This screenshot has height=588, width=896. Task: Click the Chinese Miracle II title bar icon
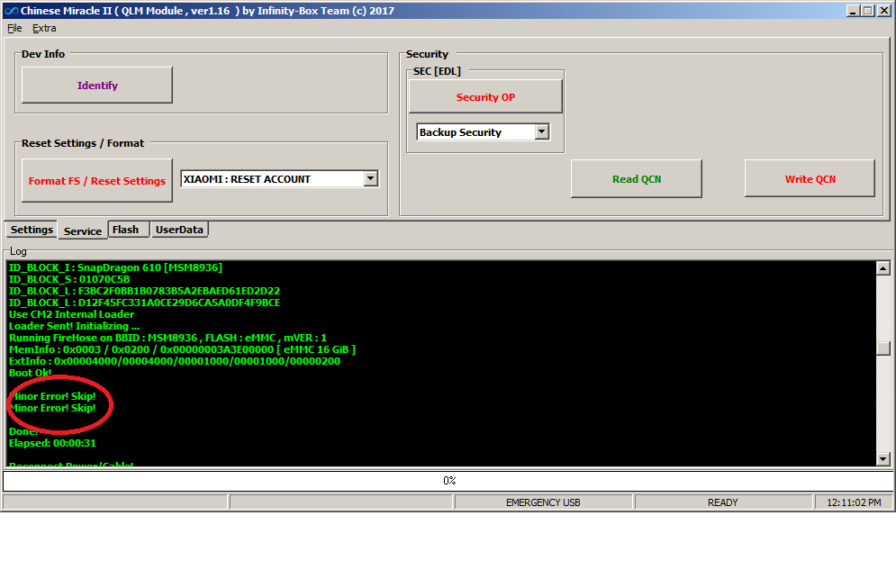click(x=10, y=11)
